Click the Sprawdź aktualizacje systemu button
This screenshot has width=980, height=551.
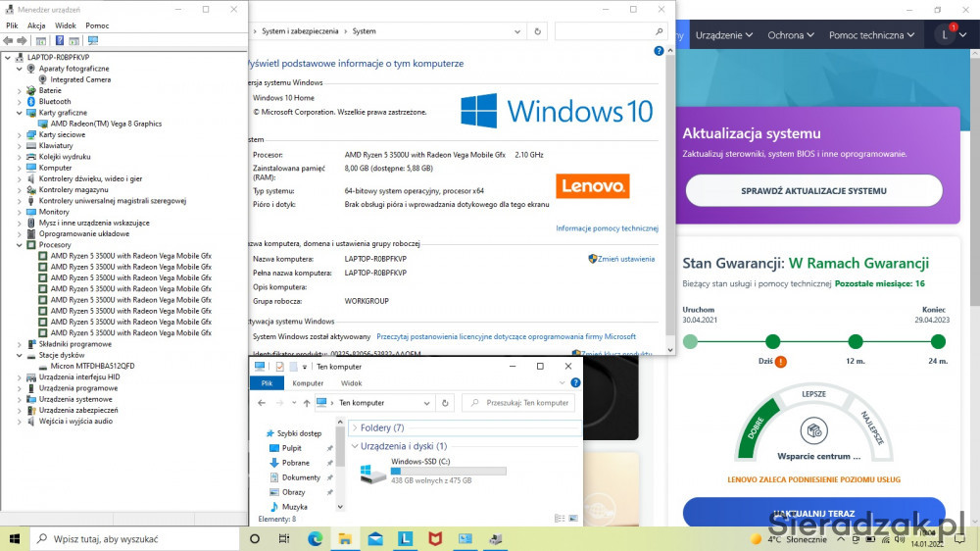click(813, 190)
